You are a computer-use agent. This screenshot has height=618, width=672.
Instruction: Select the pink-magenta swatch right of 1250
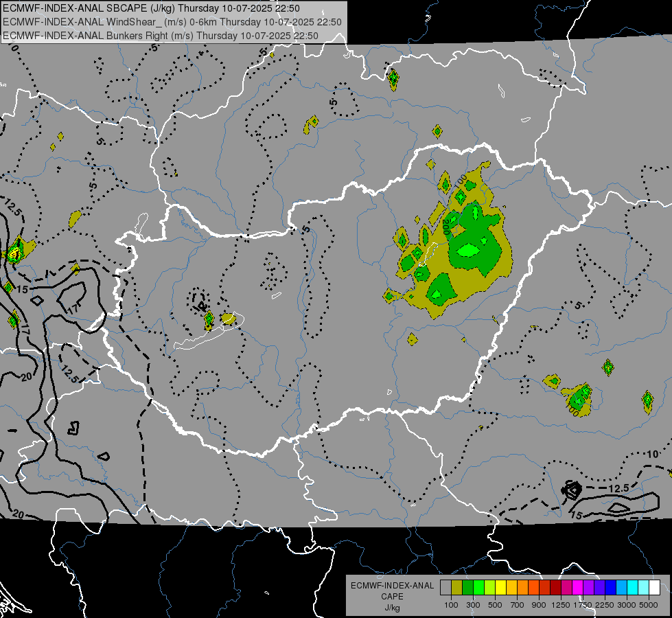coord(566,588)
